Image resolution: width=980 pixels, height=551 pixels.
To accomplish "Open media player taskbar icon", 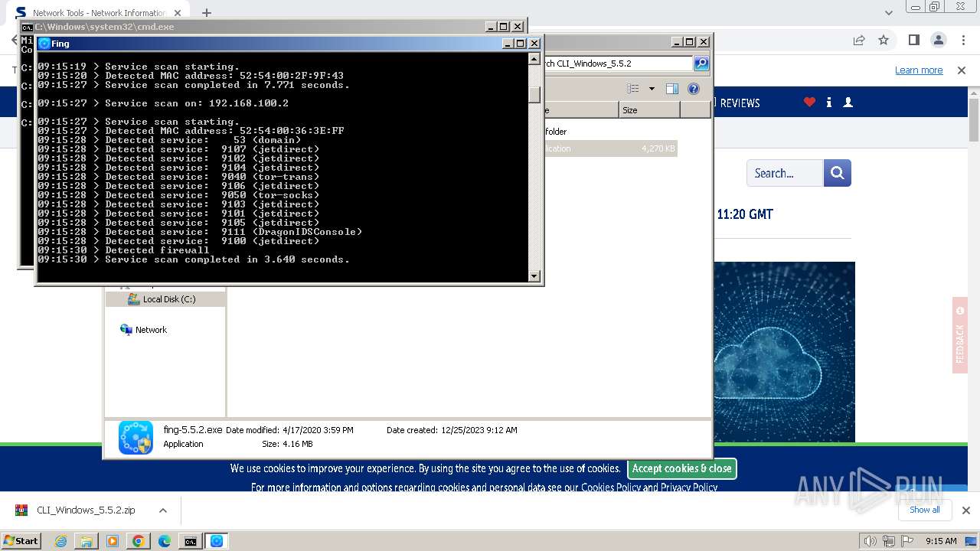I will [x=113, y=541].
